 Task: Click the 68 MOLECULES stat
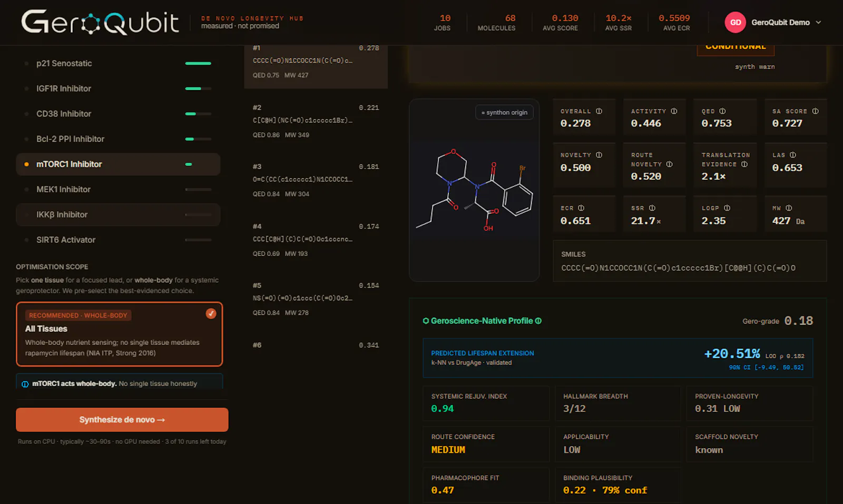[x=496, y=23]
